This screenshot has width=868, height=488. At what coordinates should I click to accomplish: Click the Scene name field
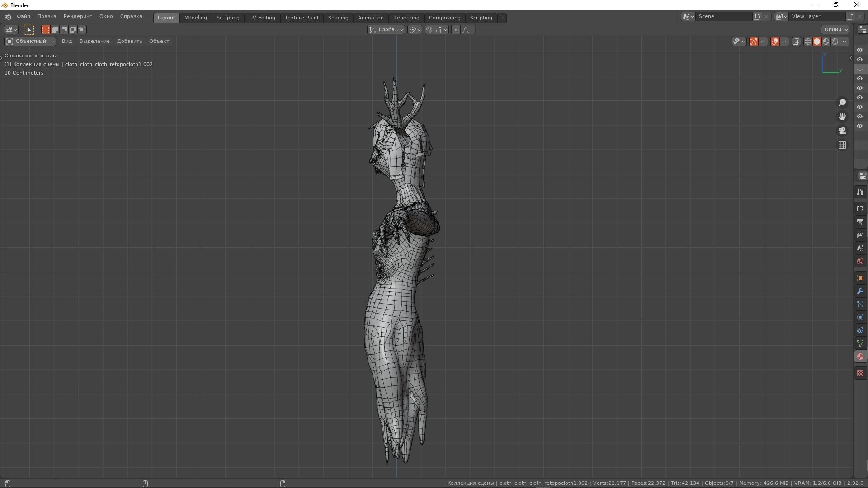point(723,16)
